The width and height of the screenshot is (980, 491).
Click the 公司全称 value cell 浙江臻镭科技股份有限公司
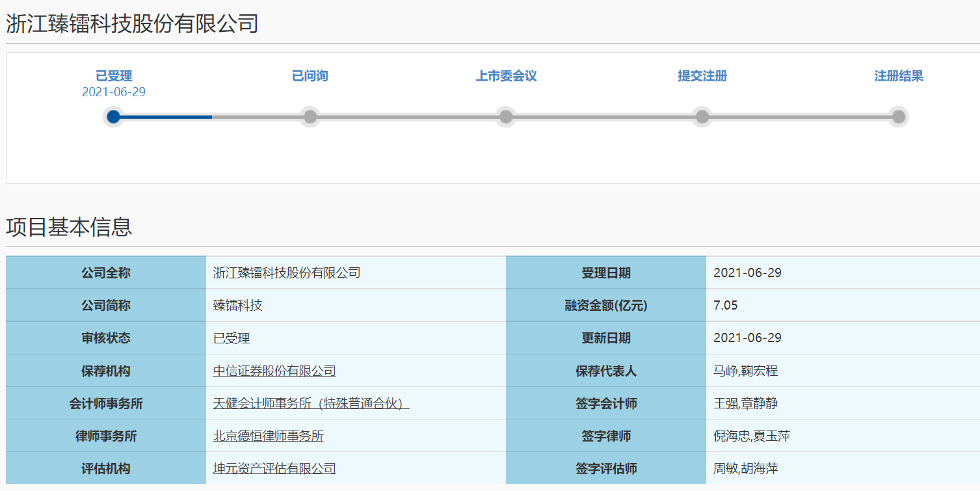tap(356, 273)
